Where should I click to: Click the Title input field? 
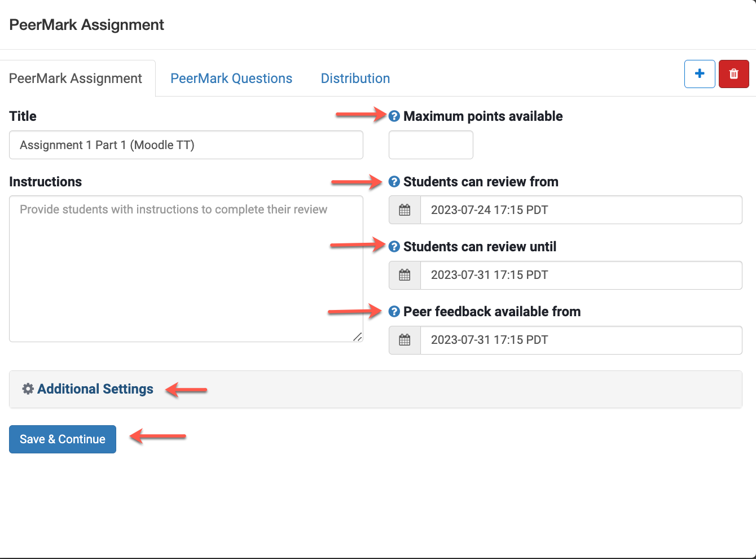tap(186, 145)
